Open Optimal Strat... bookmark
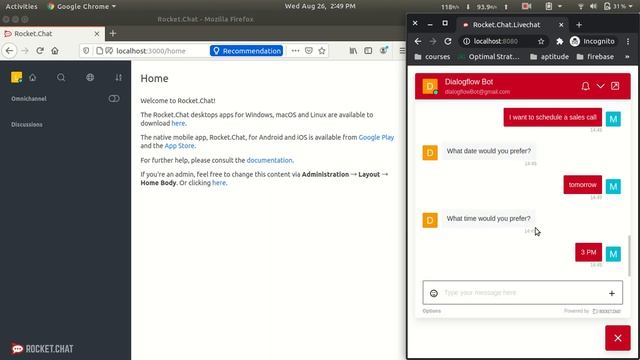 [x=489, y=57]
